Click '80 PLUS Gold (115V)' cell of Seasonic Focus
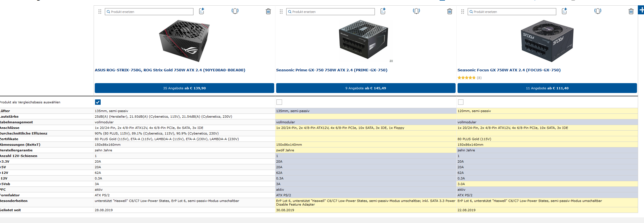Viewport: 644px width, 223px height. click(x=547, y=139)
